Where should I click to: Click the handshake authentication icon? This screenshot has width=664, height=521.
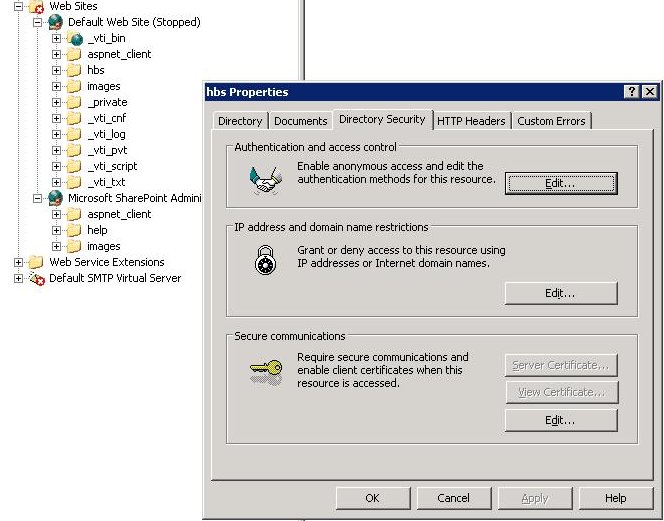point(265,179)
